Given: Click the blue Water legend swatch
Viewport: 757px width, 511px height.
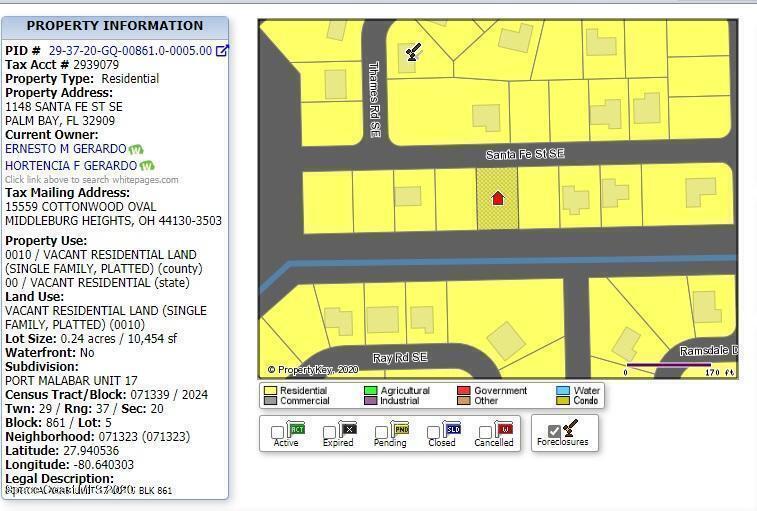Looking at the screenshot, I should tap(563, 391).
